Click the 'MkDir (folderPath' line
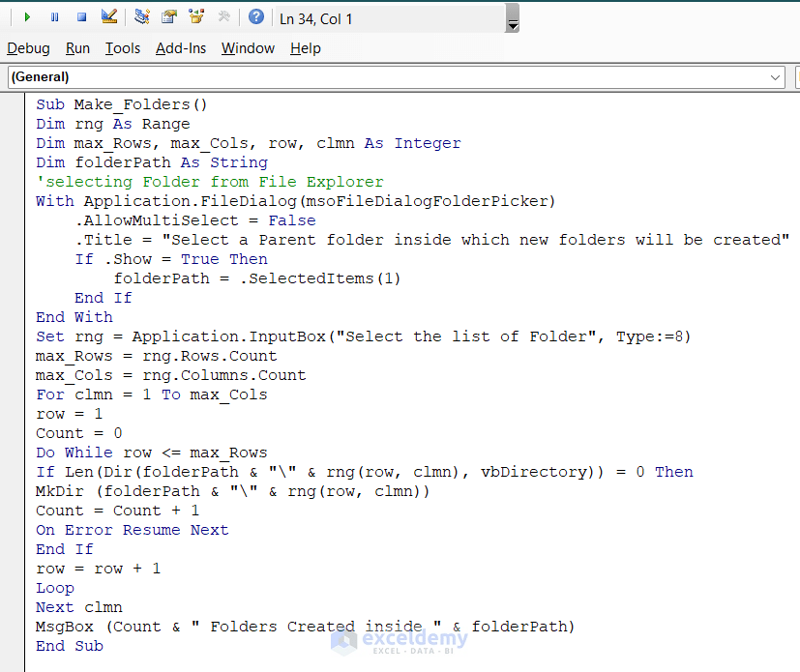This screenshot has height=672, width=800. (233, 492)
